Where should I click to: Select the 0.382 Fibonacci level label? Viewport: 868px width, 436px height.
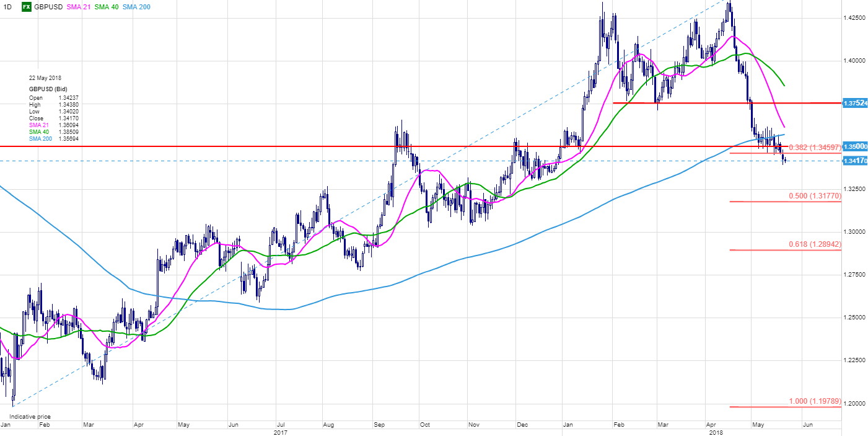tap(814, 148)
